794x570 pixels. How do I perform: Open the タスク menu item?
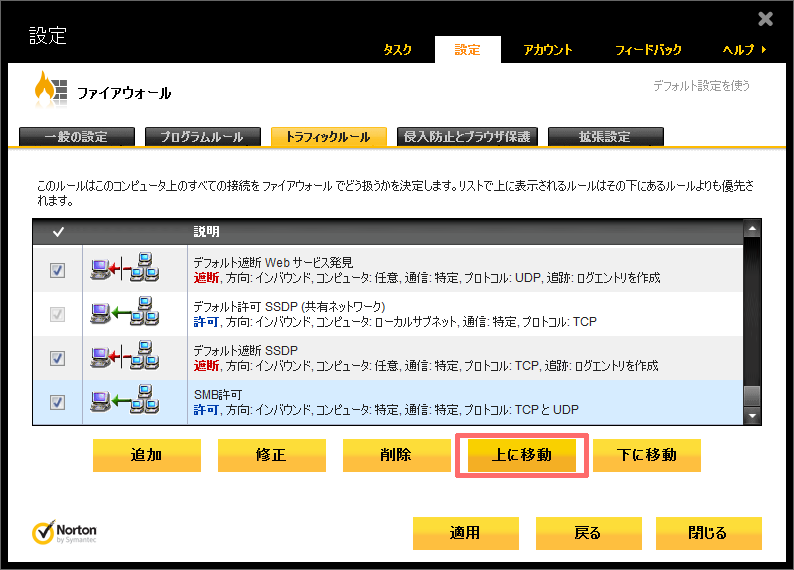(397, 50)
